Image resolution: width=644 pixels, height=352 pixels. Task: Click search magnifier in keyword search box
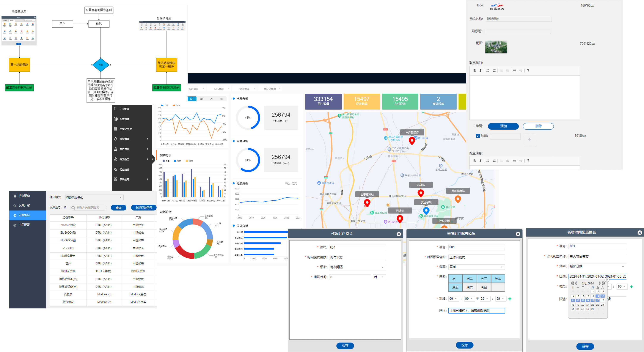[73, 207]
